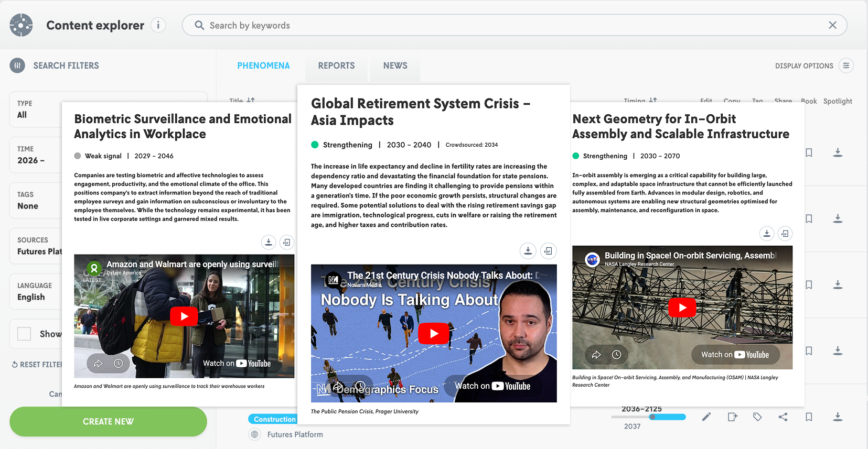Click the Crowdsourced: 2034 label
Image resolution: width=868 pixels, height=449 pixels.
pos(471,145)
